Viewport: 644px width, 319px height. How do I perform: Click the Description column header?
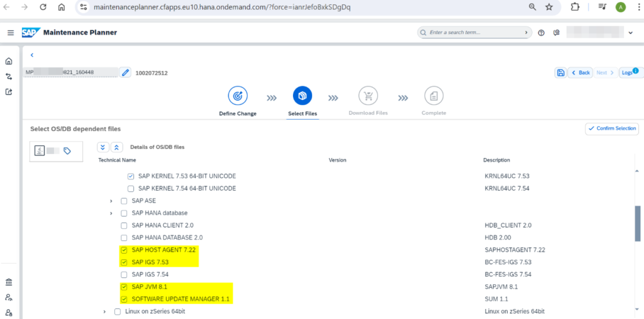coord(497,160)
